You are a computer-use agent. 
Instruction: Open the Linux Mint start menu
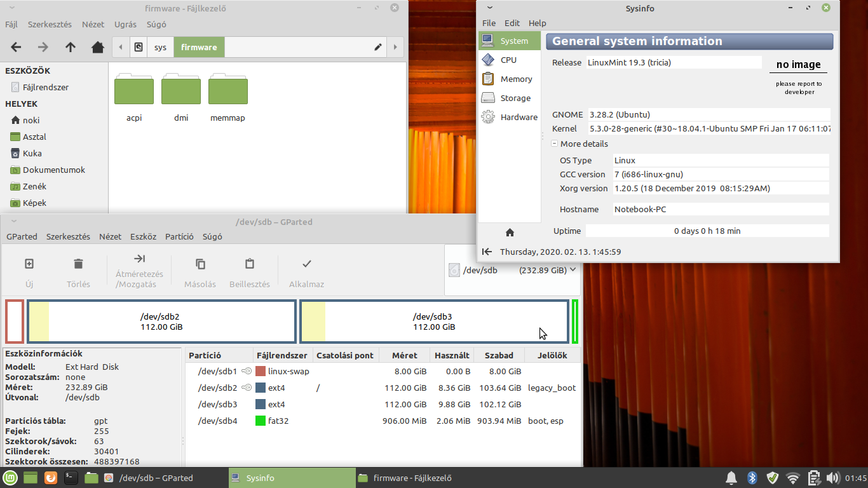coord(11,477)
